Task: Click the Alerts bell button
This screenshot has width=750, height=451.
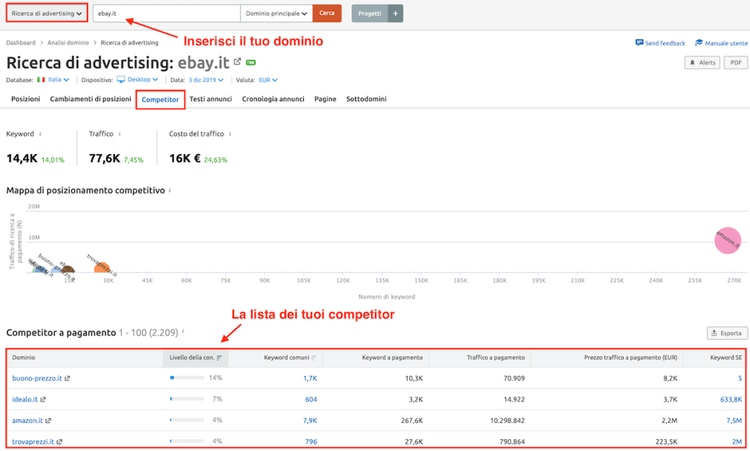Action: click(702, 63)
